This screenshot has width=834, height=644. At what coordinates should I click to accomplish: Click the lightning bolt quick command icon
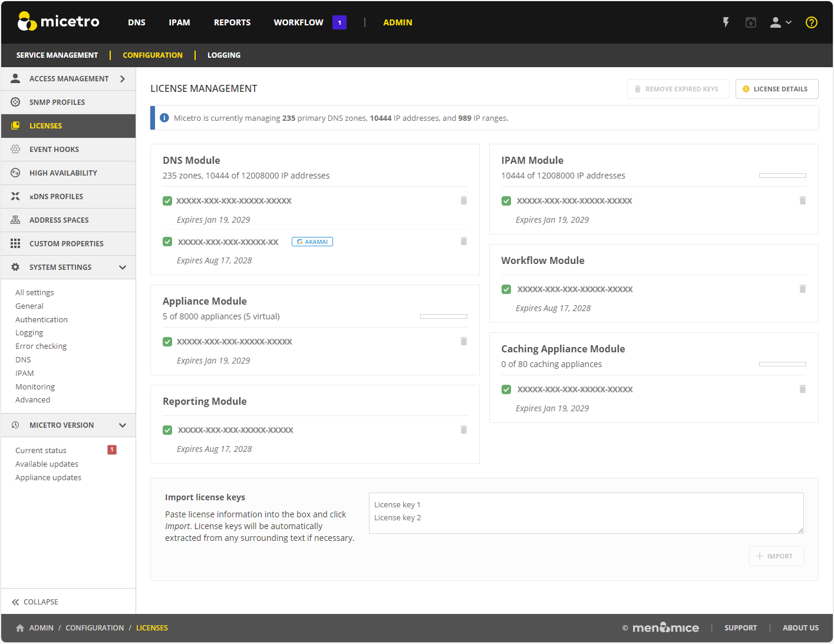[726, 22]
